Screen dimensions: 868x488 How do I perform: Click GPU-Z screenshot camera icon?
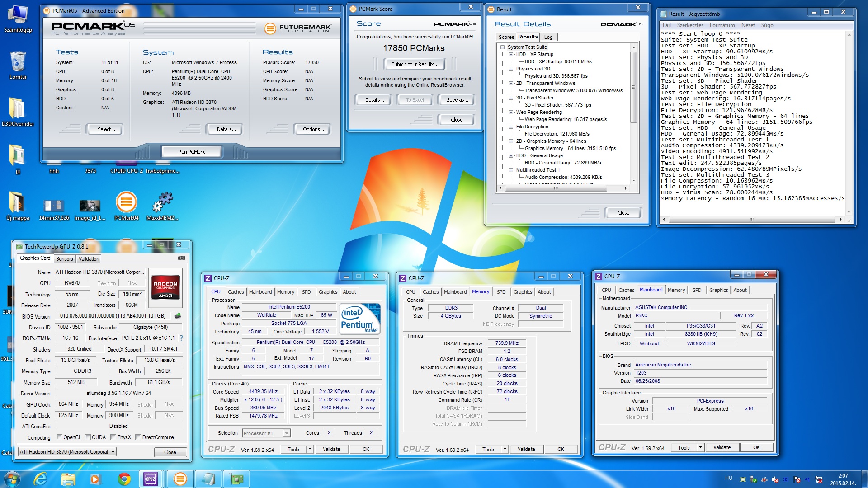pyautogui.click(x=182, y=258)
